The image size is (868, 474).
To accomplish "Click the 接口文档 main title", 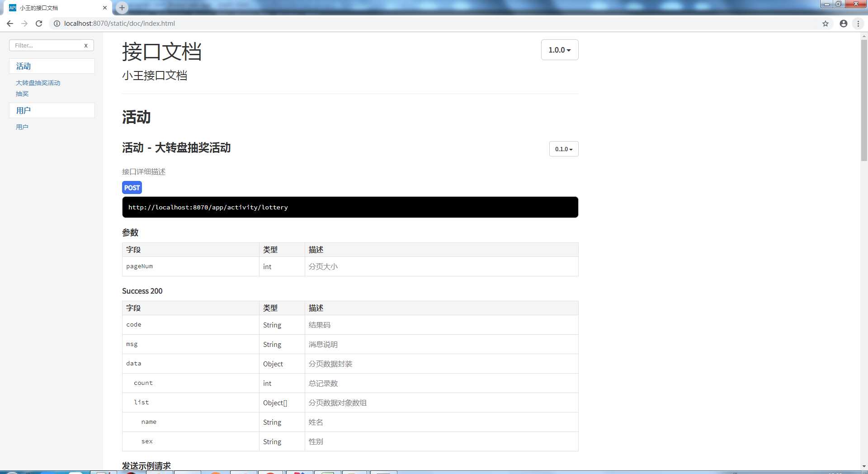I will (x=162, y=51).
